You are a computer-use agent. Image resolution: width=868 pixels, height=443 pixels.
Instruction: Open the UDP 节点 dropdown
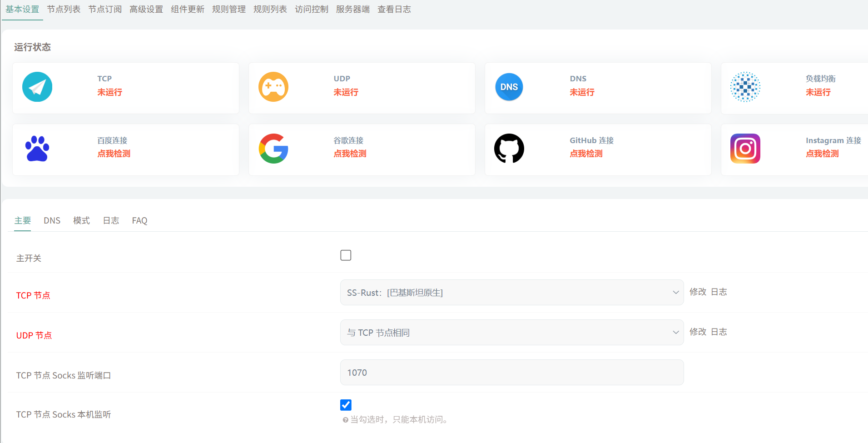(512, 333)
